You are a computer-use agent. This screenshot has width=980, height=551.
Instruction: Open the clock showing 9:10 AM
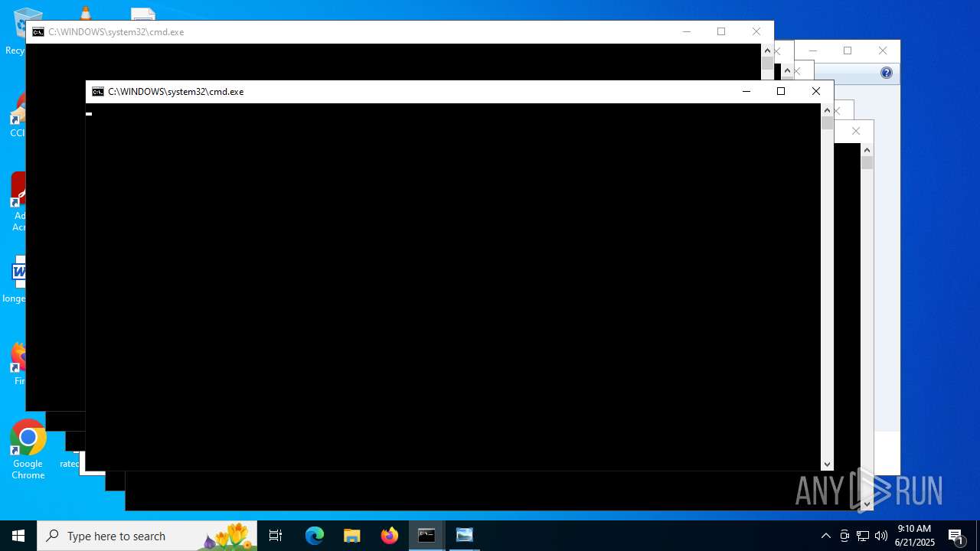914,536
